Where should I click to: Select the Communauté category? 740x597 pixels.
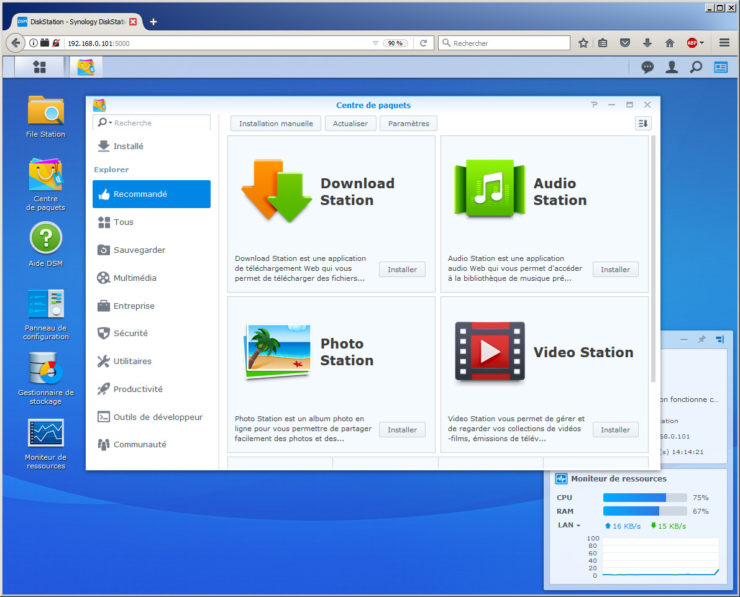[151, 444]
